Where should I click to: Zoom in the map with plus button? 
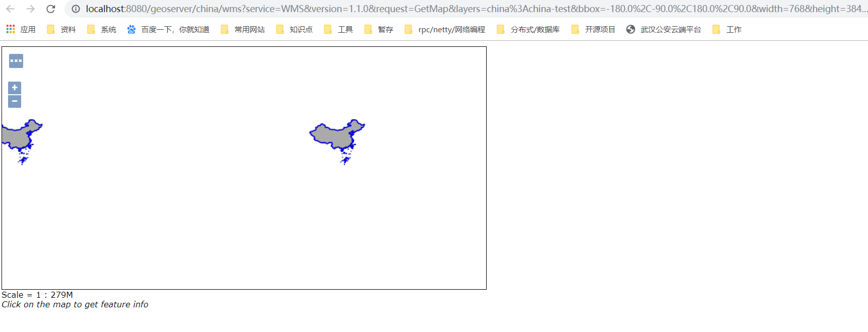(15, 88)
